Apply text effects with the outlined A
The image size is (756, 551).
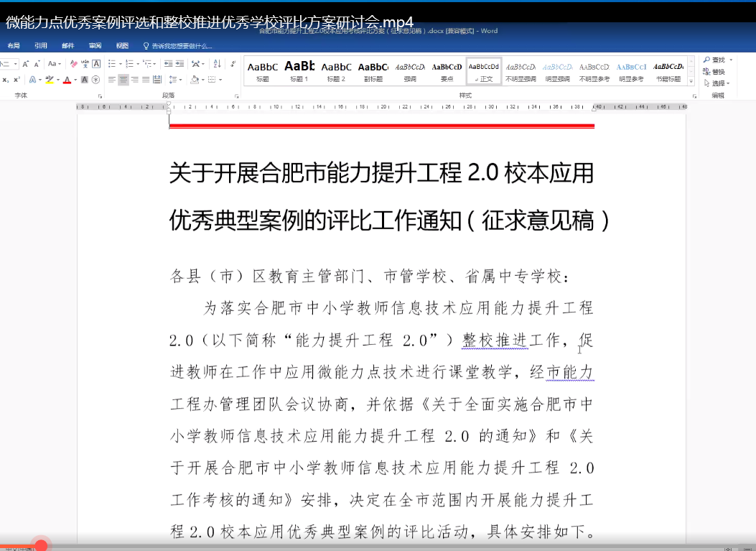(x=32, y=80)
